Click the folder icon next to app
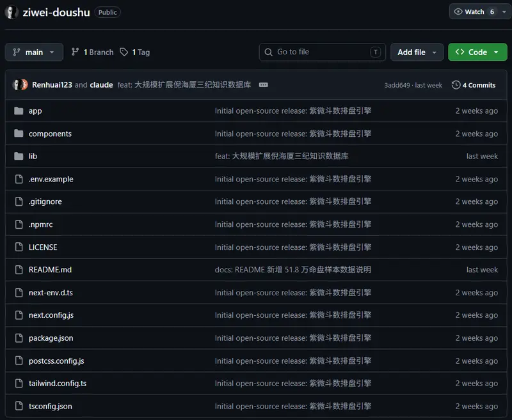The height and width of the screenshot is (420, 512). coord(19,111)
